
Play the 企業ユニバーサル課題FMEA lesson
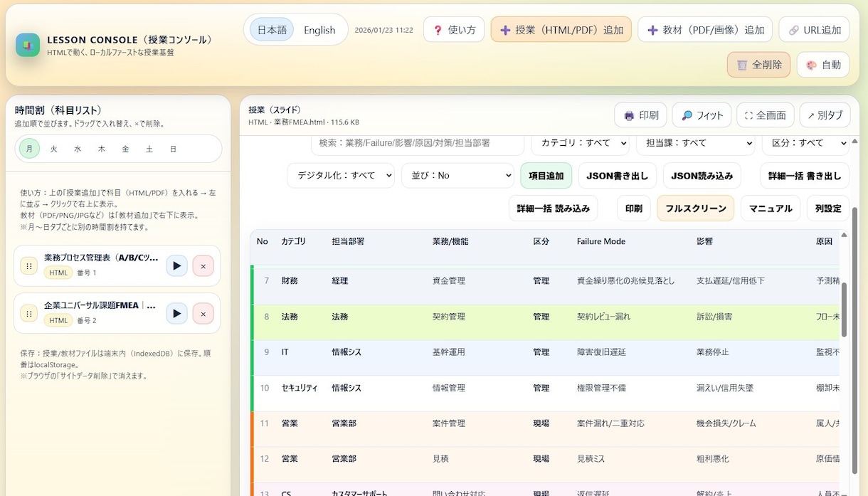(x=176, y=313)
